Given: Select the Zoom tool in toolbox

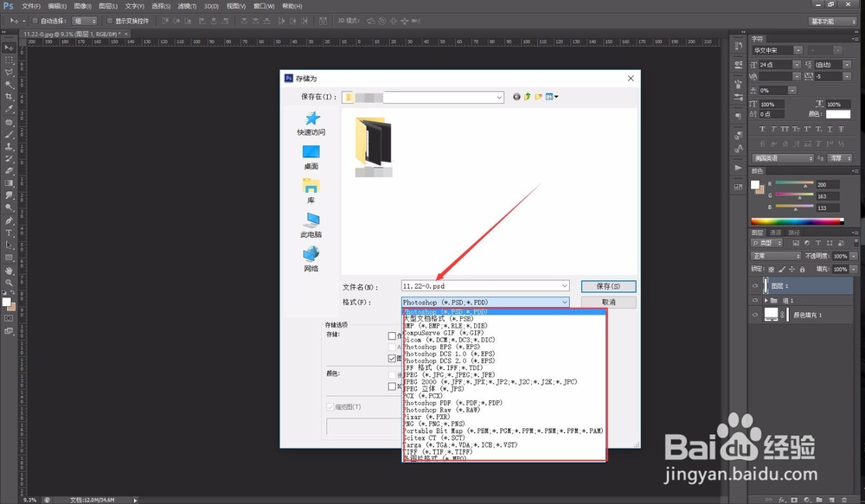Looking at the screenshot, I should [x=9, y=283].
